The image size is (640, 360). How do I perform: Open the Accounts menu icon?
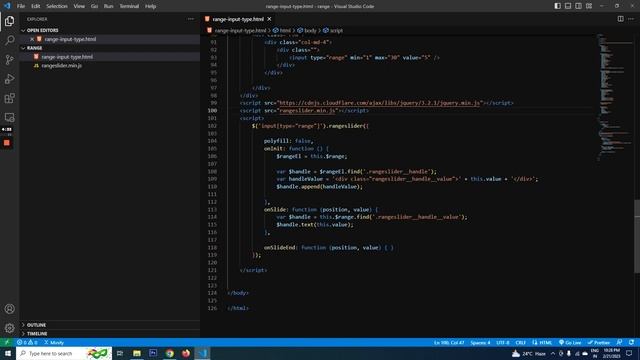tap(9, 309)
